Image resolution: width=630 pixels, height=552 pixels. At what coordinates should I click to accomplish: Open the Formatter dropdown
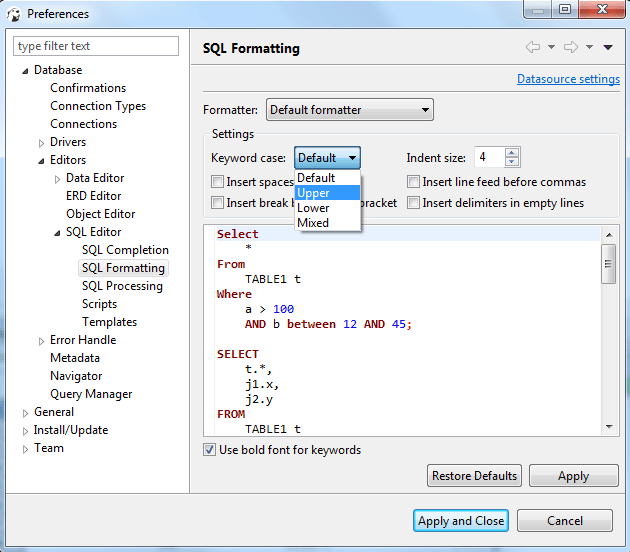pyautogui.click(x=349, y=110)
